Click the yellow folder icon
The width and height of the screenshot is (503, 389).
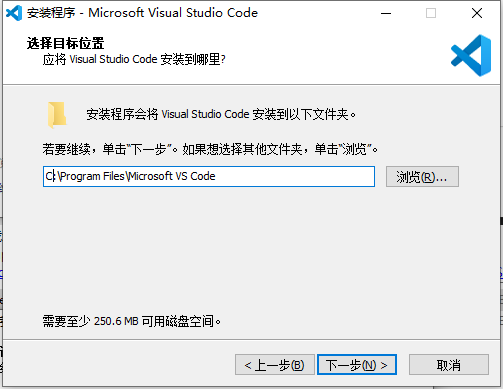[x=57, y=115]
